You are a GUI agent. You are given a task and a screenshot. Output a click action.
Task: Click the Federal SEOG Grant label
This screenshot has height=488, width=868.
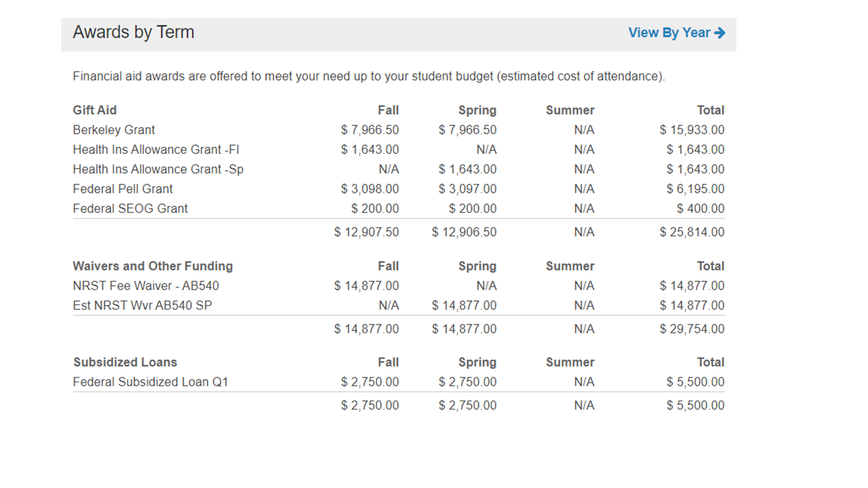point(130,209)
